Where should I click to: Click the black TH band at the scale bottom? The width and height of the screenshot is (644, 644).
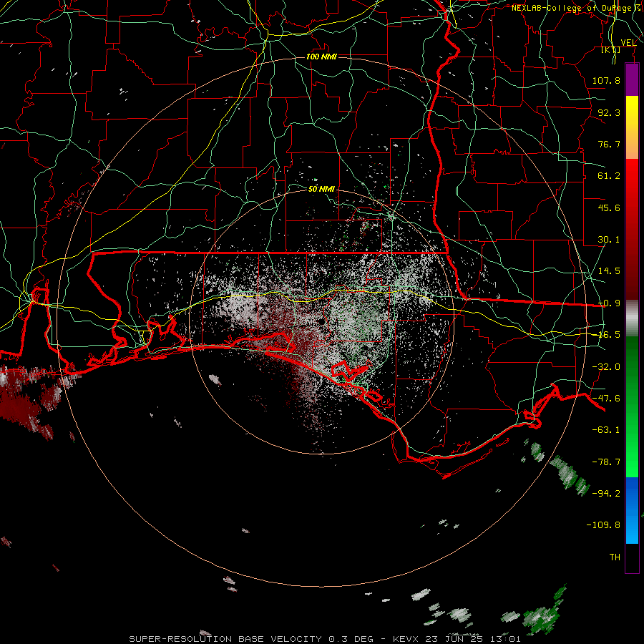[632, 557]
